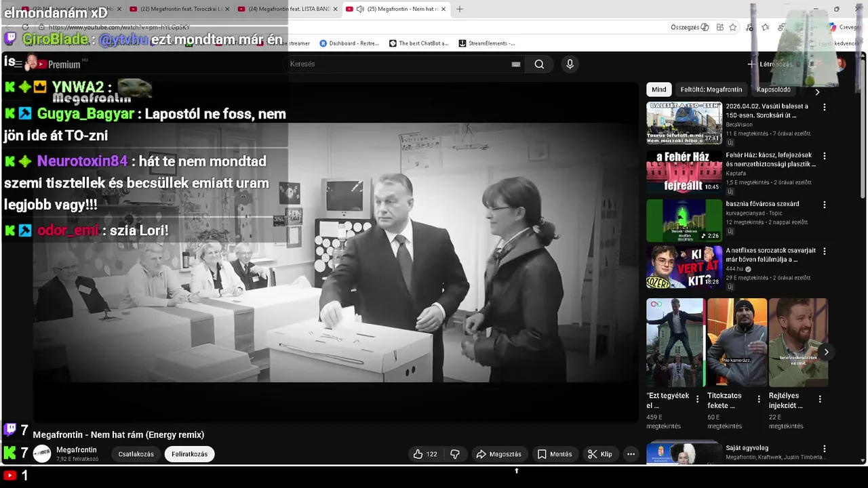Click the Mentés save button
The height and width of the screenshot is (488, 868).
[x=554, y=454]
